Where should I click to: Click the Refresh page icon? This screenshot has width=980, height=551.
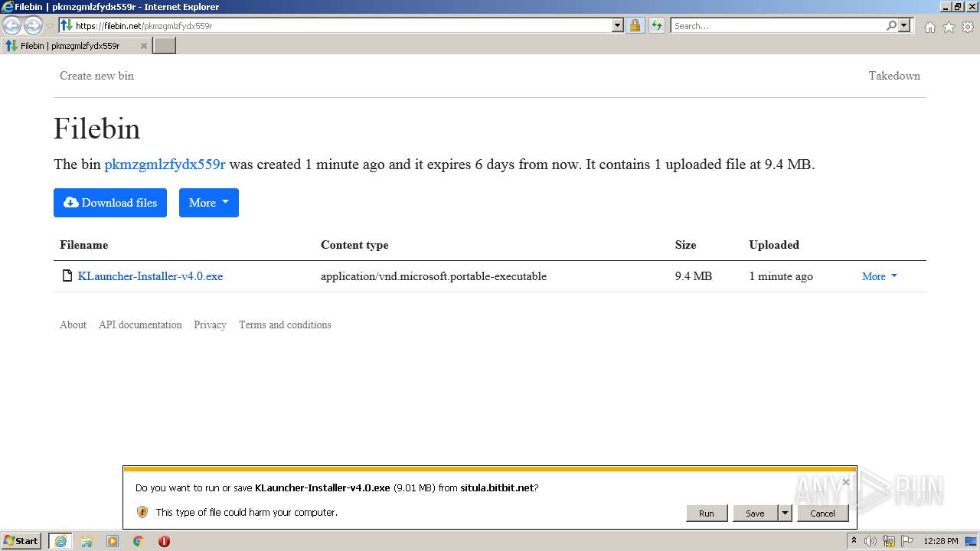click(x=656, y=25)
